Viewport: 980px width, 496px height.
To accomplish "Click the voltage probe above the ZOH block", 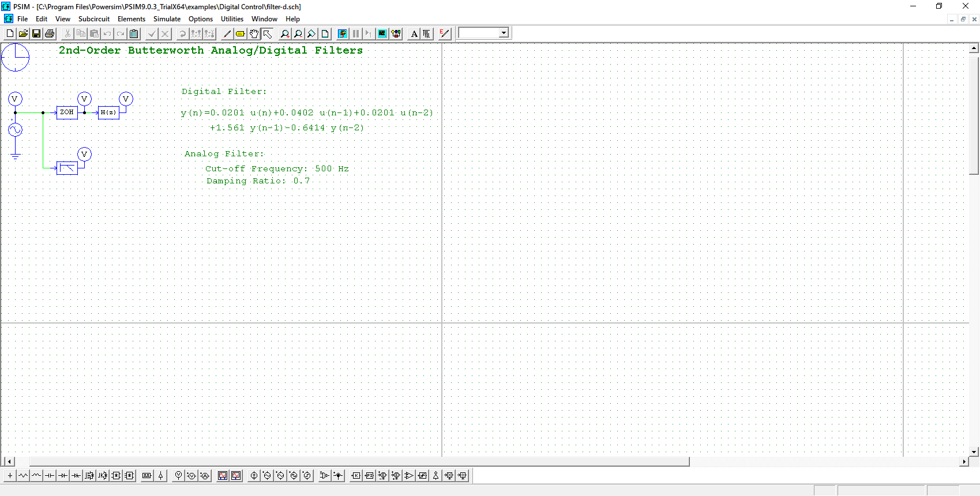I will (x=84, y=99).
